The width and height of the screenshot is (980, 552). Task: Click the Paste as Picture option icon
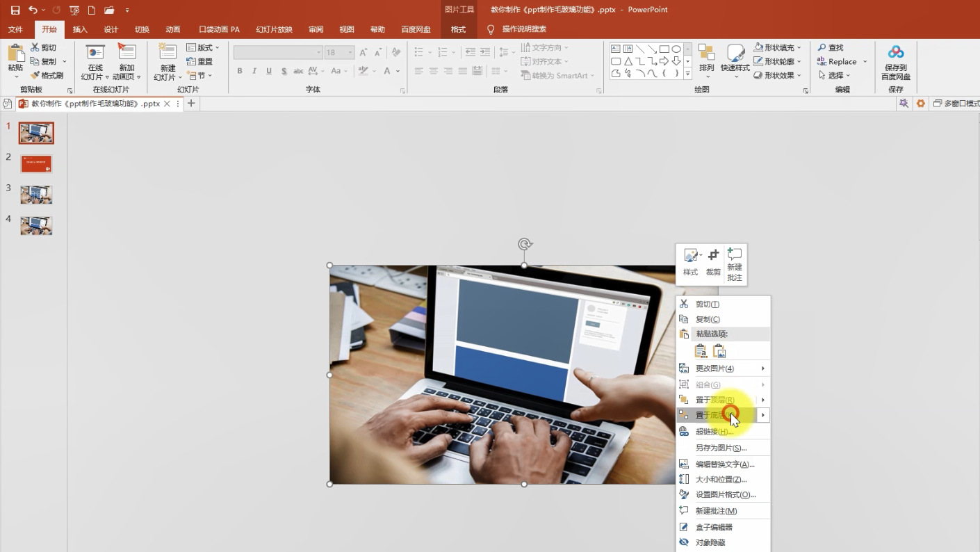719,351
